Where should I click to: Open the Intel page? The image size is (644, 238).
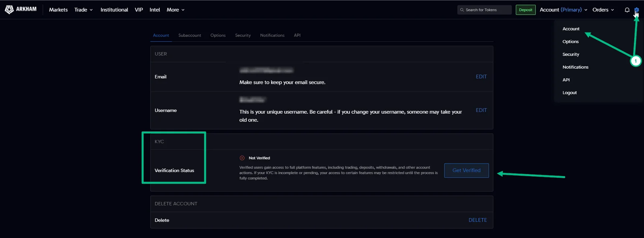(x=155, y=10)
